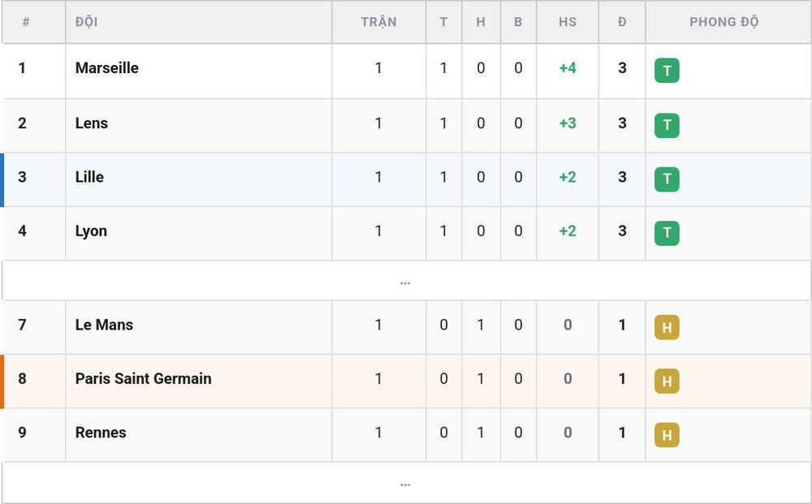Click the PHONG ĐỘ column header
Screen dimensions: 812x504
[x=723, y=22]
